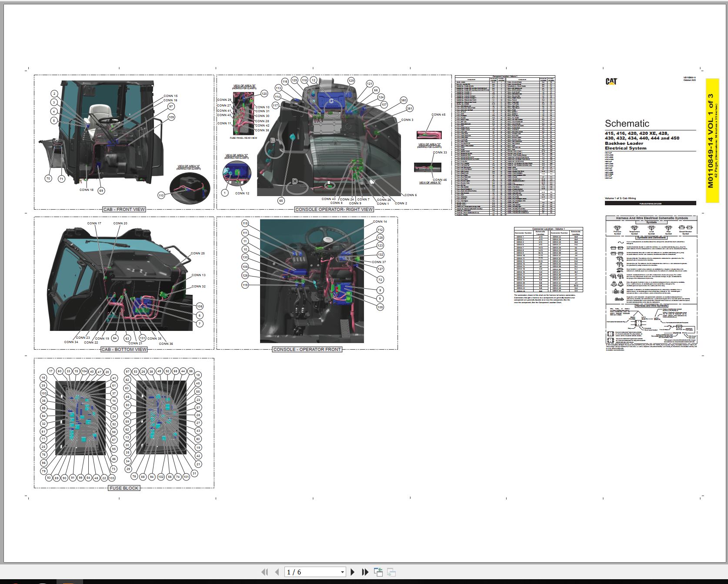728x584 pixels.
Task: Go to the first page
Action: pyautogui.click(x=264, y=572)
